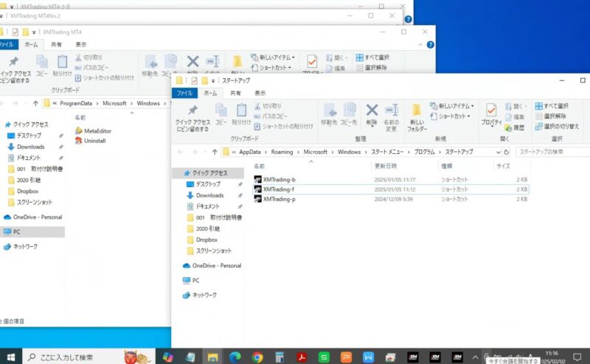Click スタートアップの検索 search field

(552, 152)
